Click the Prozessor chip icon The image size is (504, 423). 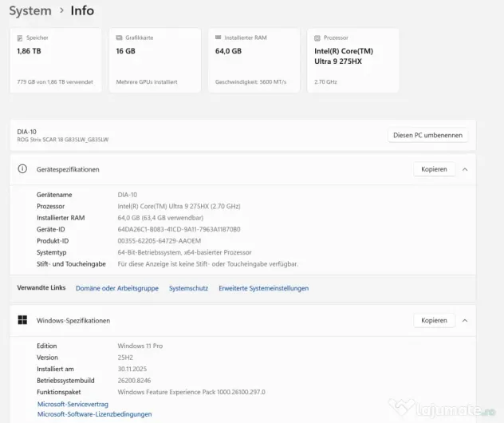pyautogui.click(x=317, y=38)
